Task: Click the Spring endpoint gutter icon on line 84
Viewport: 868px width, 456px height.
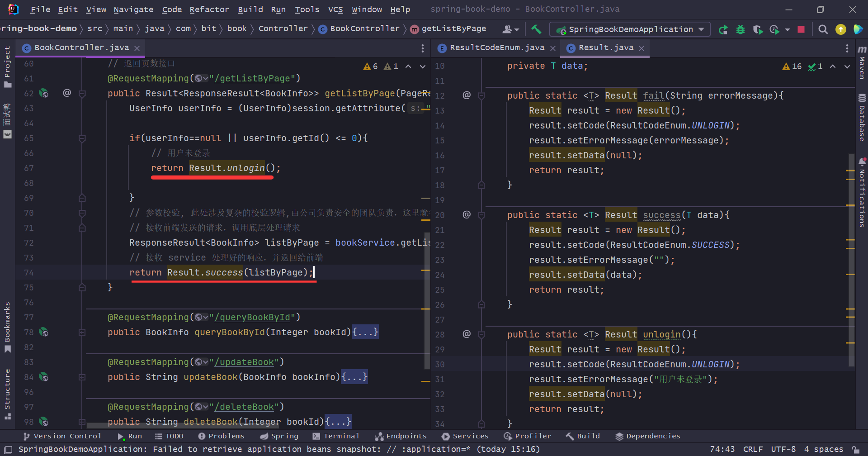Action: [44, 377]
